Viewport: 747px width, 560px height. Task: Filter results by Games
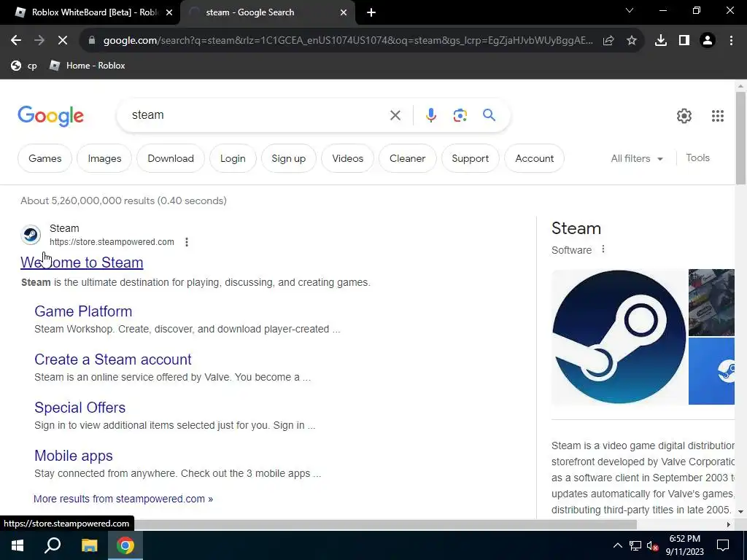click(44, 158)
